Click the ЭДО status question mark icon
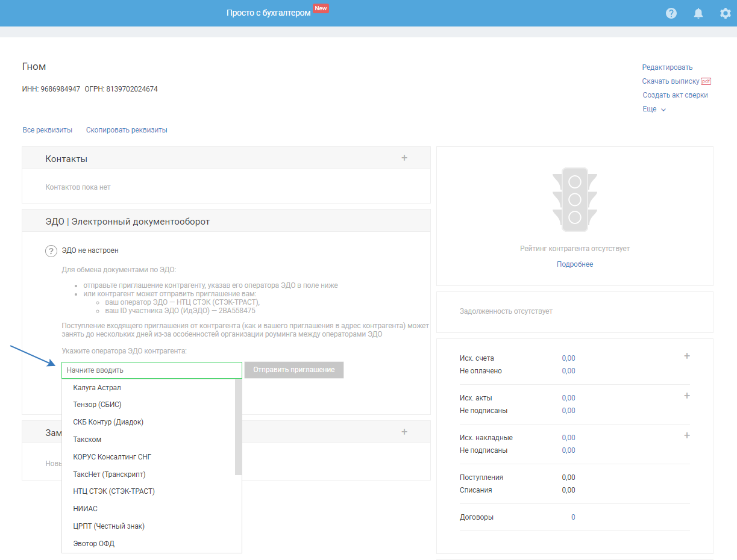The image size is (737, 560). click(x=51, y=251)
